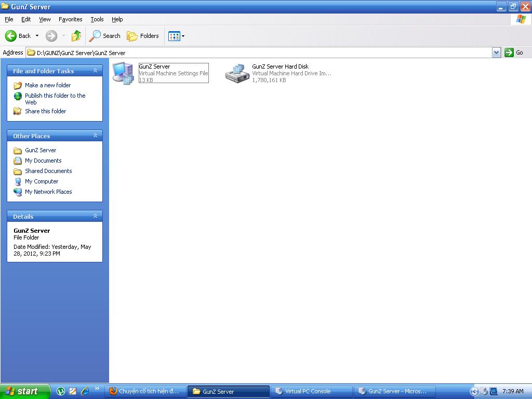Open the Back history dropdown arrow

37,36
